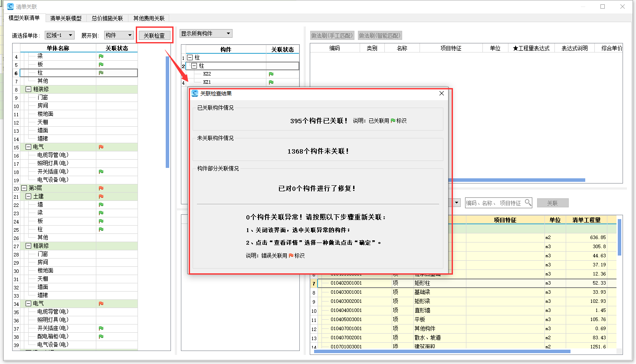The height and width of the screenshot is (364, 636).
Task: Open the dropdown left of the search field
Action: click(x=457, y=203)
